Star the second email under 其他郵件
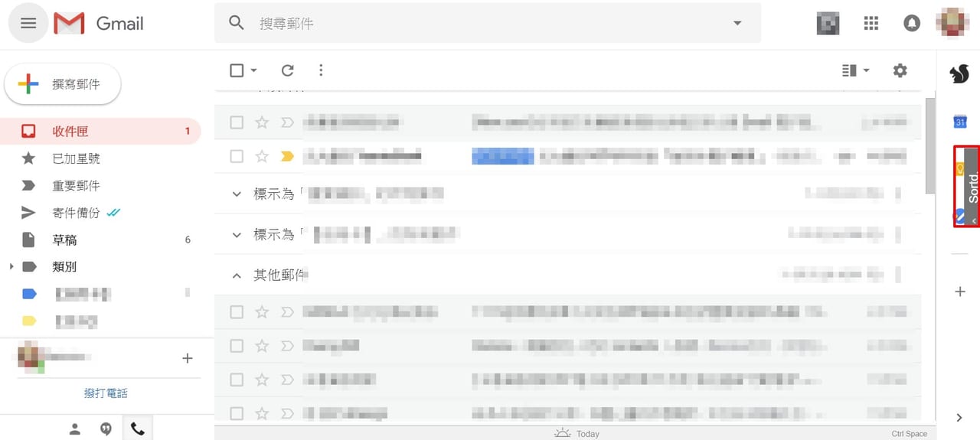Screen dimensions: 980x440 (262, 346)
